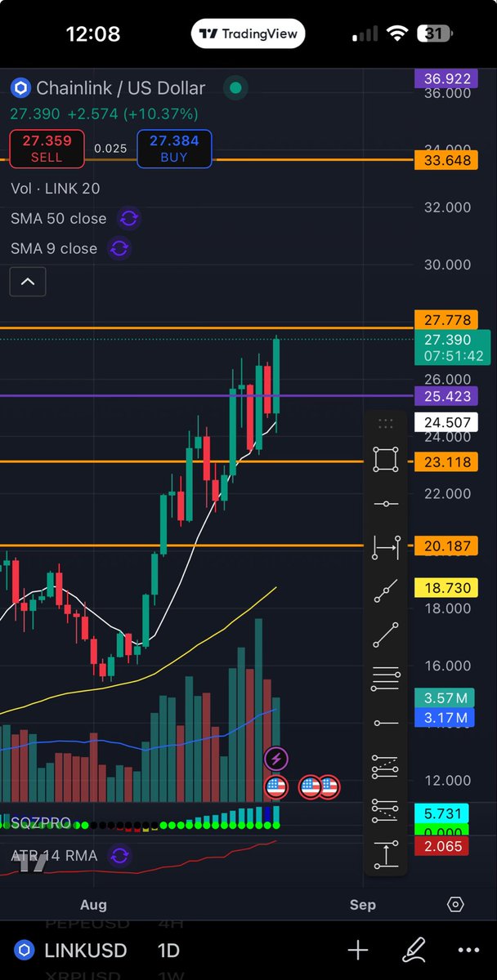Tap the green market status dot
The width and height of the screenshot is (497, 980).
click(x=235, y=87)
